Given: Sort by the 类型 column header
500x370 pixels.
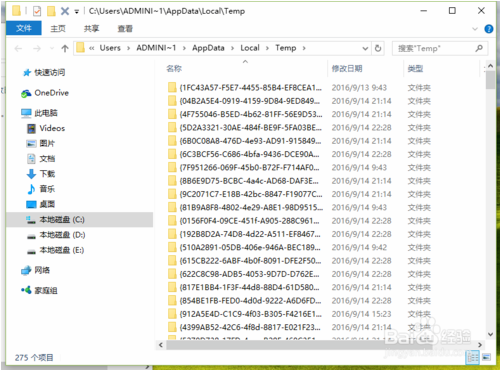Looking at the screenshot, I should (x=415, y=69).
